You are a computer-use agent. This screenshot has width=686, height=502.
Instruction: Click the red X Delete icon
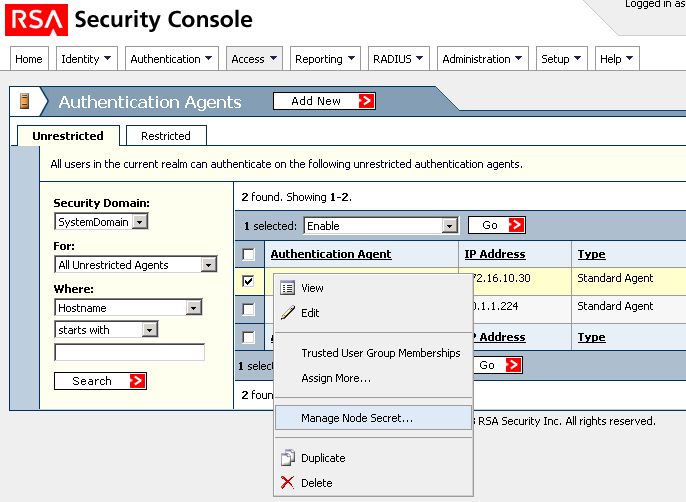pos(287,483)
